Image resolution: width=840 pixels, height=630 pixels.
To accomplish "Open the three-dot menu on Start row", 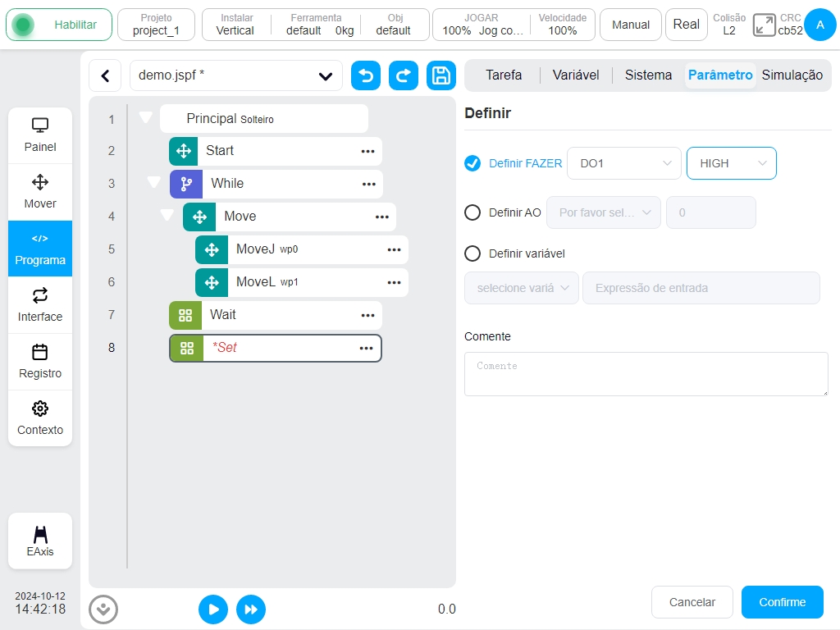I will [x=367, y=151].
